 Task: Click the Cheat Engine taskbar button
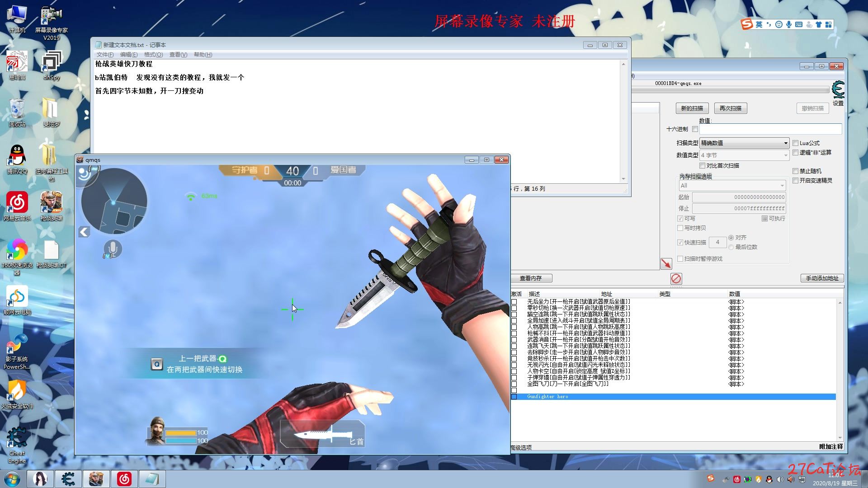(x=68, y=479)
